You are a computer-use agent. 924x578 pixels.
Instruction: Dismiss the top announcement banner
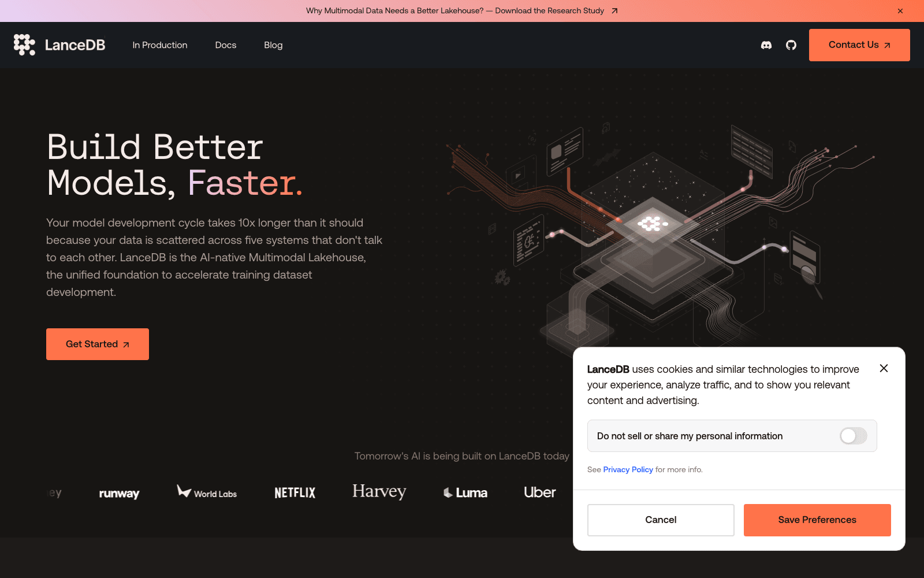[900, 11]
